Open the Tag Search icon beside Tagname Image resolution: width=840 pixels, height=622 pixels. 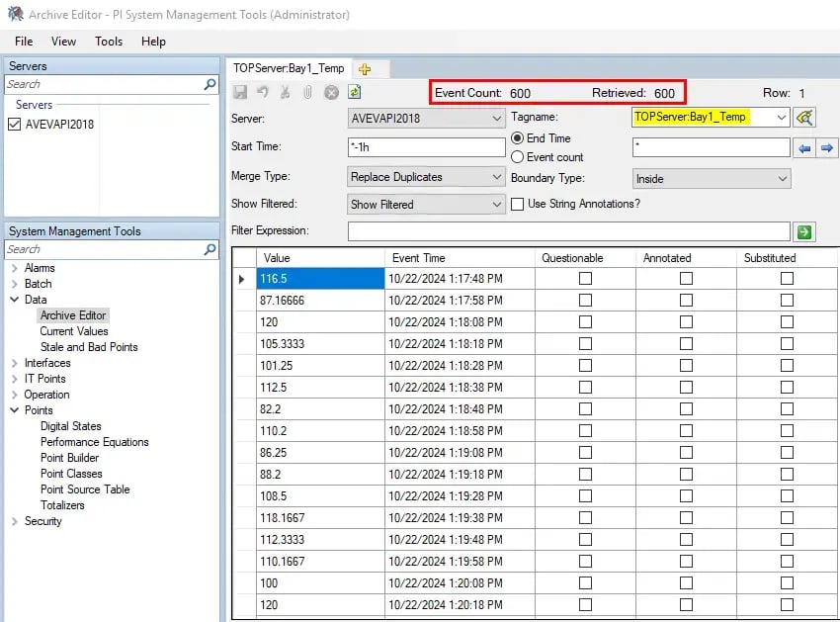tap(804, 117)
